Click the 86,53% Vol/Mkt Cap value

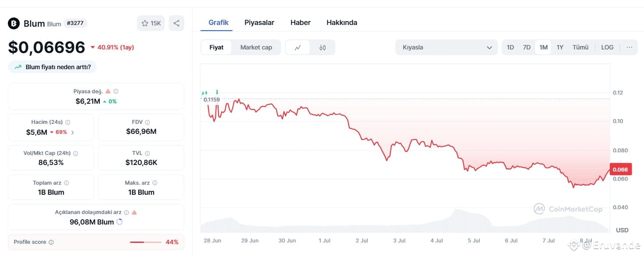51,162
